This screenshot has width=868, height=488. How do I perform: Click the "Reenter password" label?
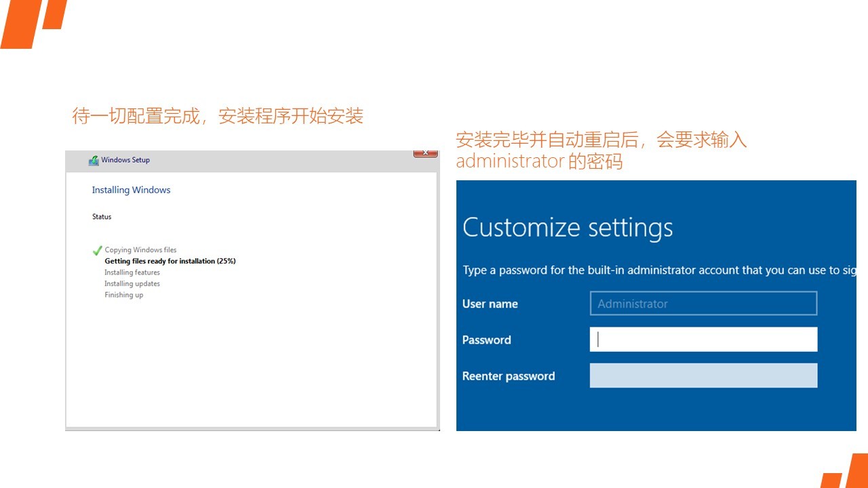tap(509, 376)
